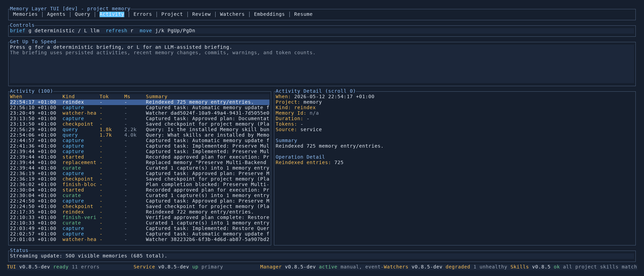The height and width of the screenshot is (276, 644).
Task: Select the 22:36:02 finish-bloc row
Action: coord(140,185)
